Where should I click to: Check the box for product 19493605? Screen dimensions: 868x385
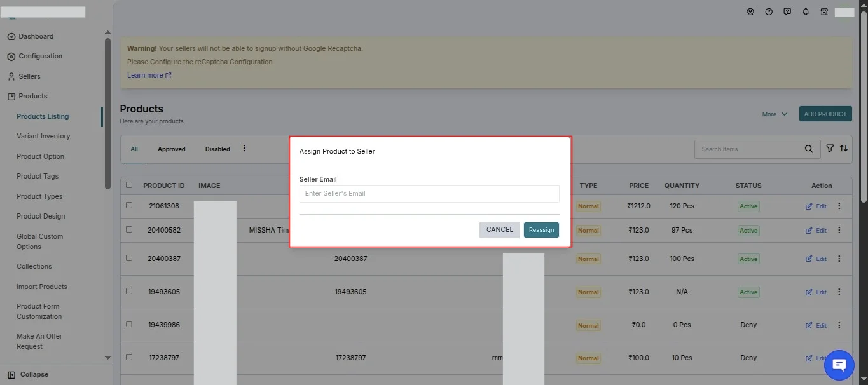[x=129, y=291]
